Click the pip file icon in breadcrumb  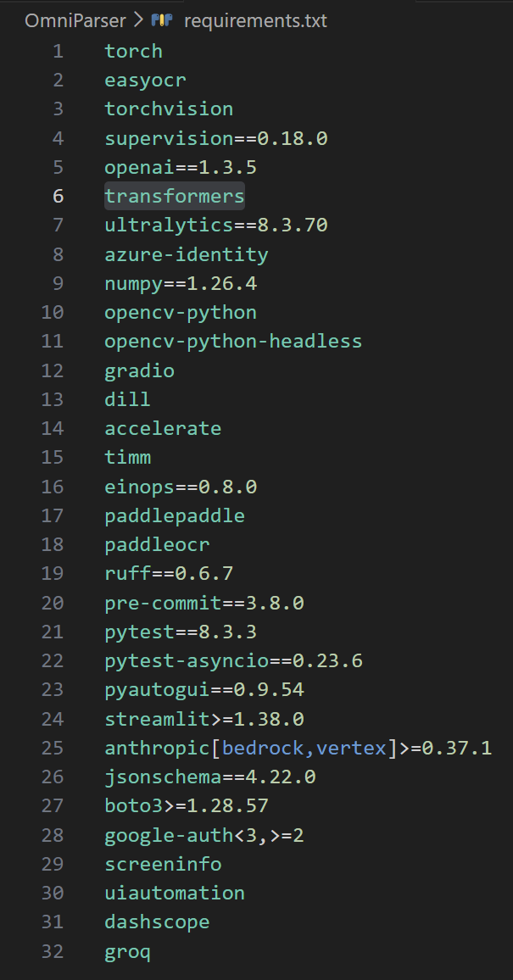[x=162, y=20]
